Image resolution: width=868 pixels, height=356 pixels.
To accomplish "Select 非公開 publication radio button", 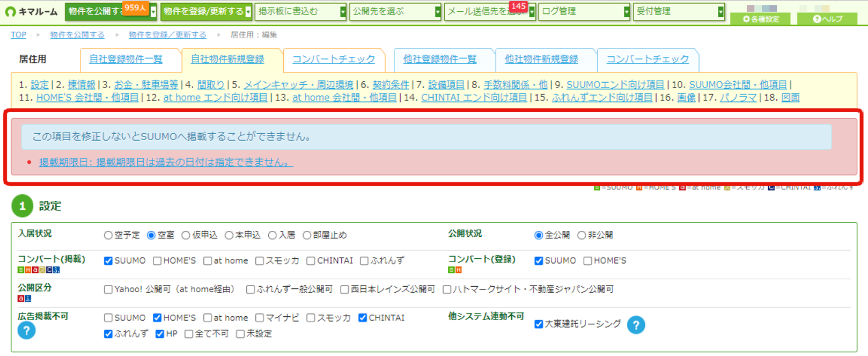I will (582, 235).
